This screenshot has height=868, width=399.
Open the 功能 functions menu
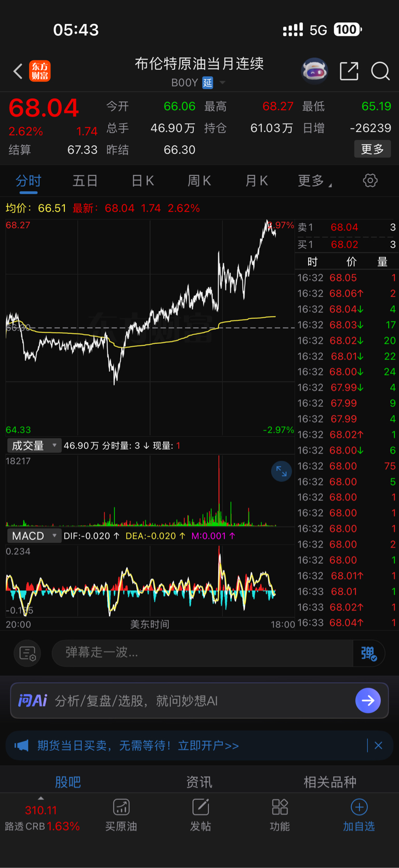(x=280, y=815)
